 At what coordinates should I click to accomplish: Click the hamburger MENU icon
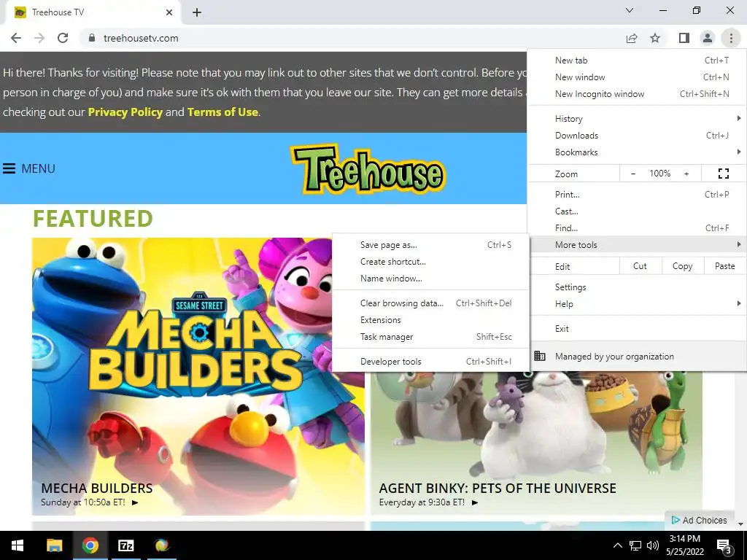9,168
